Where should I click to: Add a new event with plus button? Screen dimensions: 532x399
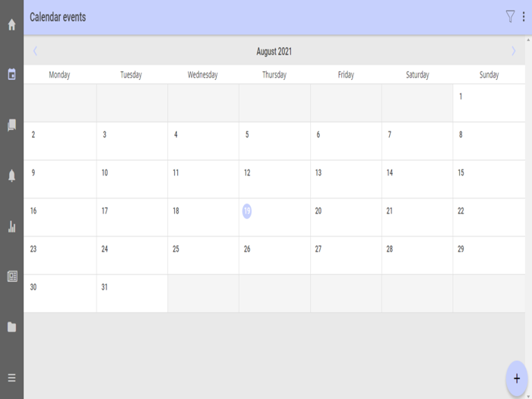(517, 378)
